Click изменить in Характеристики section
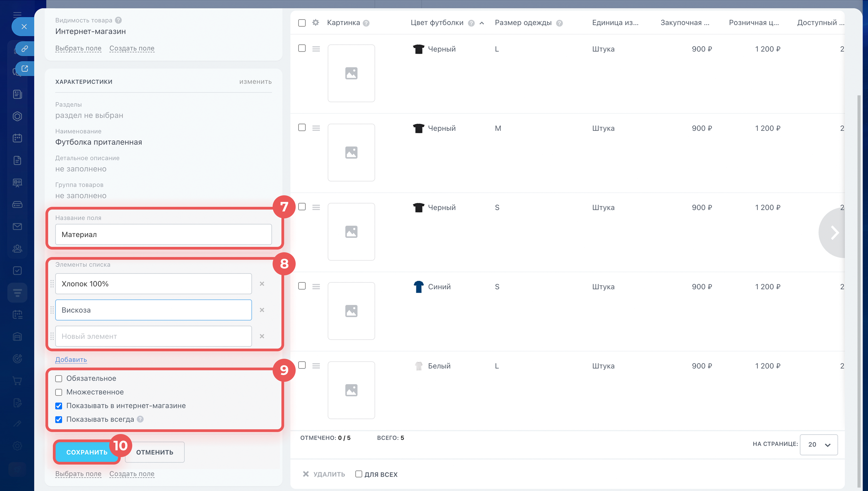This screenshot has height=491, width=868. click(x=255, y=82)
